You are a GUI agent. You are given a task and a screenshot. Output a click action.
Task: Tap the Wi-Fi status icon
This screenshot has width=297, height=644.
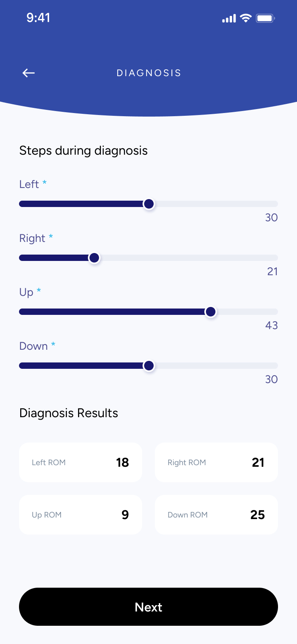[246, 18]
